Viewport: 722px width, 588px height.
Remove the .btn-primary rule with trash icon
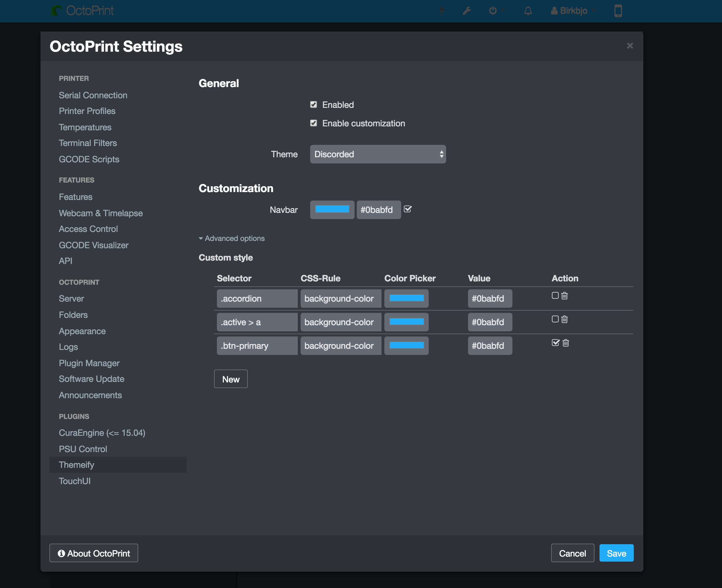566,343
